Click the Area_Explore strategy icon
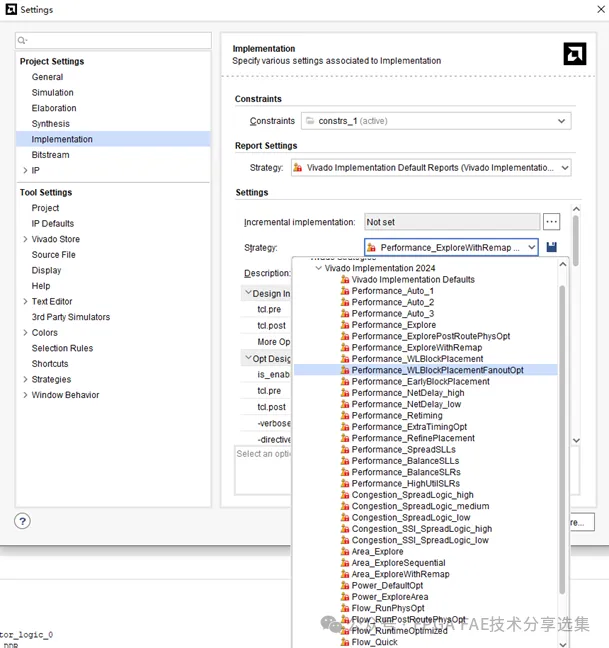This screenshot has width=609, height=648. coord(344,551)
